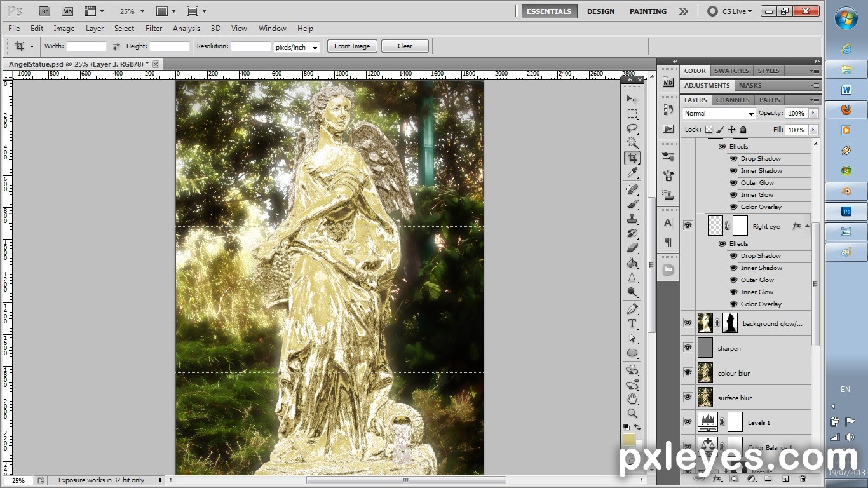The height and width of the screenshot is (488, 868).
Task: Click the Width input field
Action: coord(86,46)
